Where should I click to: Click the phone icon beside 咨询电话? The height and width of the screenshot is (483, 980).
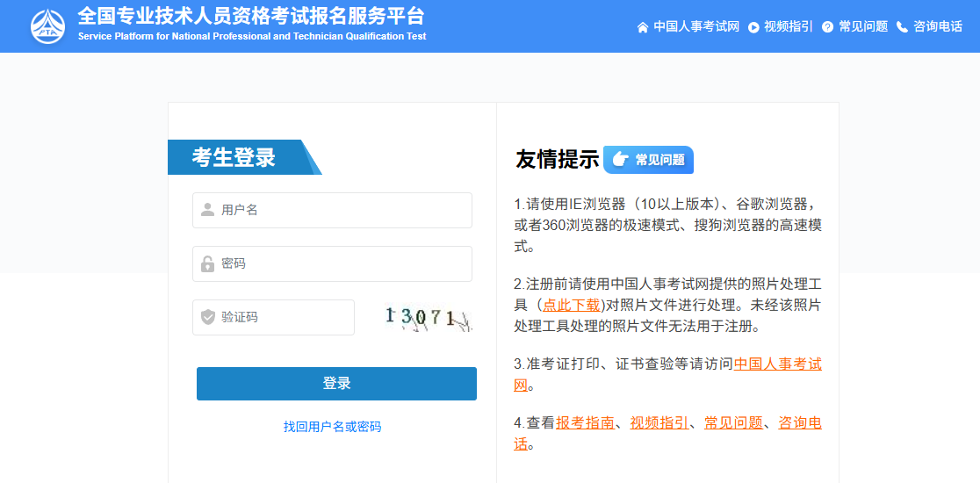pos(902,27)
